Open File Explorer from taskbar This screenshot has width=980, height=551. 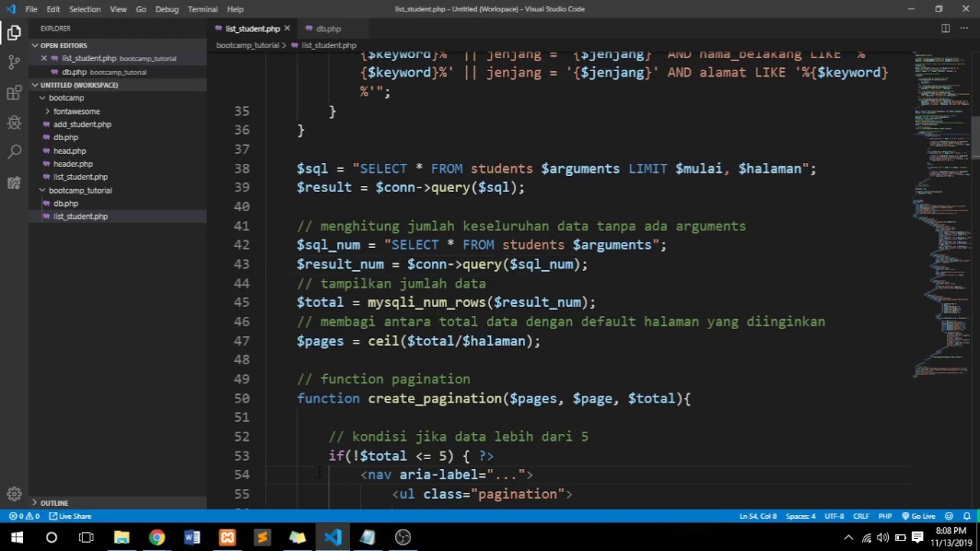[122, 537]
